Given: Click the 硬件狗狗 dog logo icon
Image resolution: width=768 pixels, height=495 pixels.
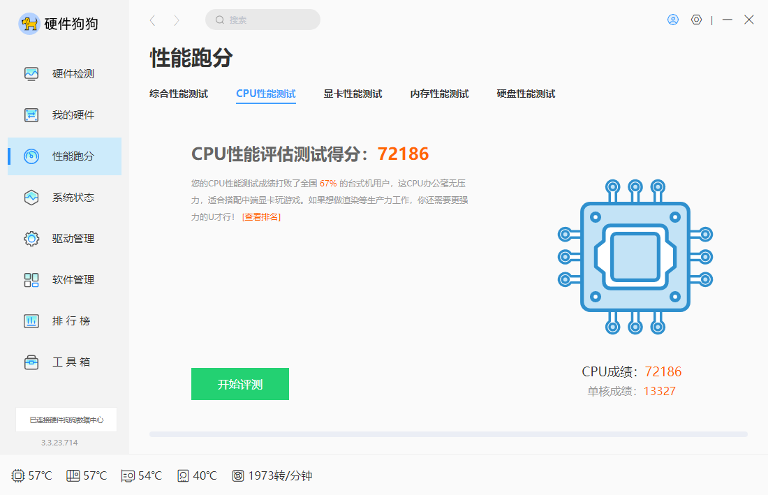Looking at the screenshot, I should (29, 24).
